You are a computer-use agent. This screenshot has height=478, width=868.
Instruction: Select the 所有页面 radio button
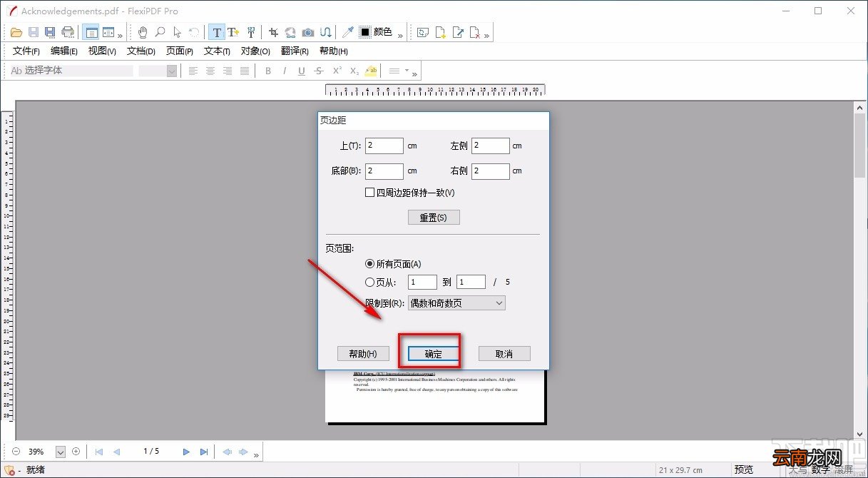pos(369,264)
